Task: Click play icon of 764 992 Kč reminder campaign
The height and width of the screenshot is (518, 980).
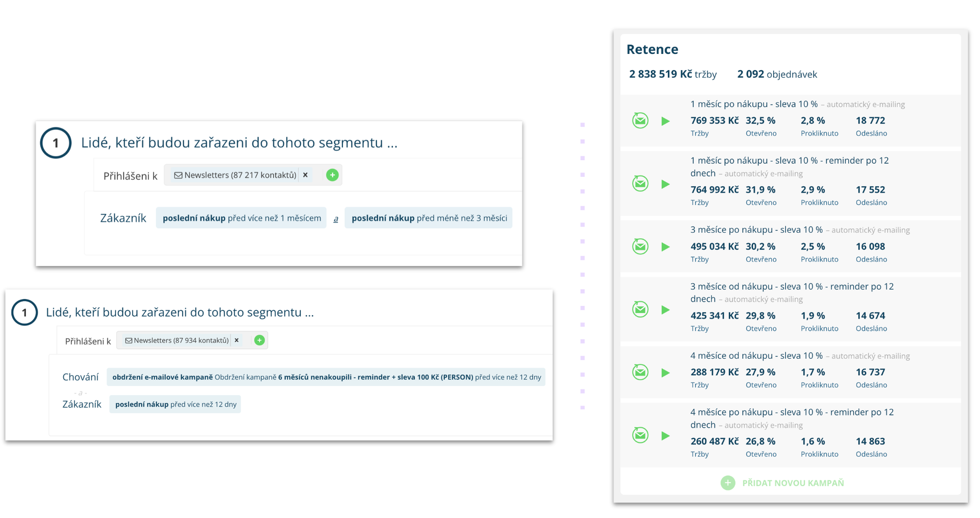Action: (x=665, y=184)
